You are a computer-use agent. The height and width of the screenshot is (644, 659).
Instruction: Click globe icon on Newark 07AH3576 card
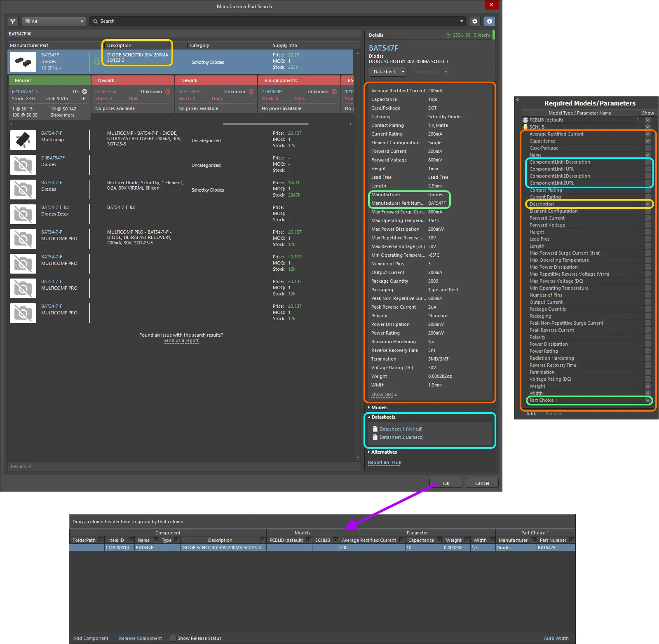(168, 91)
